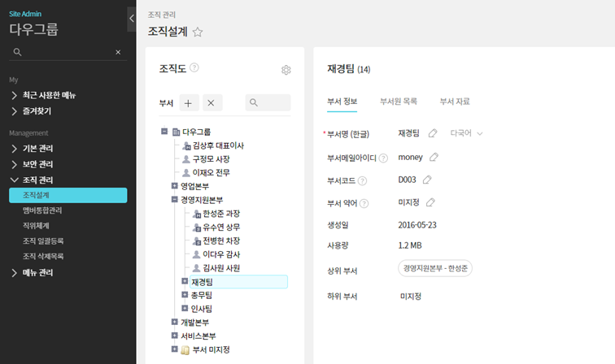Expand the 서비스본부 tree node
The image size is (615, 364).
pyautogui.click(x=175, y=336)
